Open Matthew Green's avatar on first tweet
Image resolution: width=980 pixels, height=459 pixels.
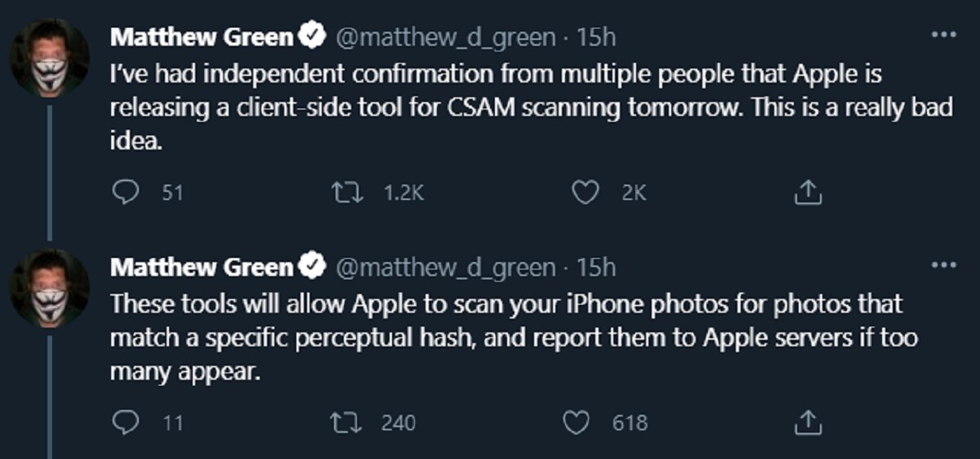coord(49,58)
